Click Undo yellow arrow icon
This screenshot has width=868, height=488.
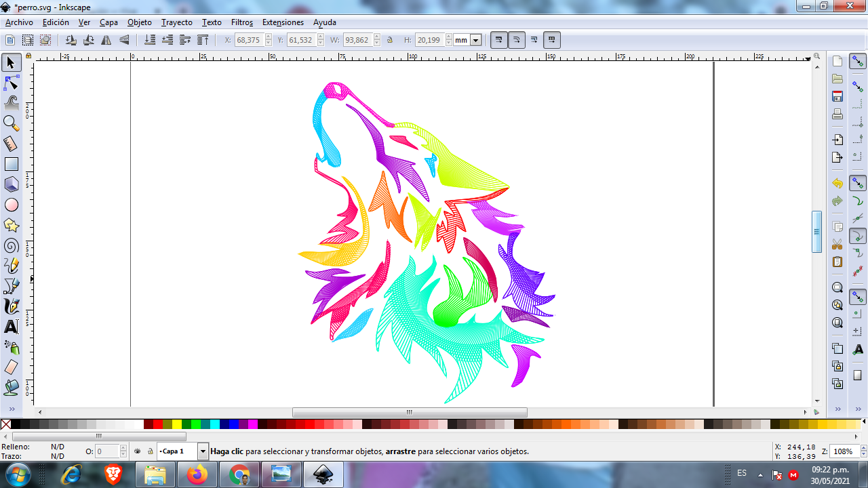(x=837, y=184)
